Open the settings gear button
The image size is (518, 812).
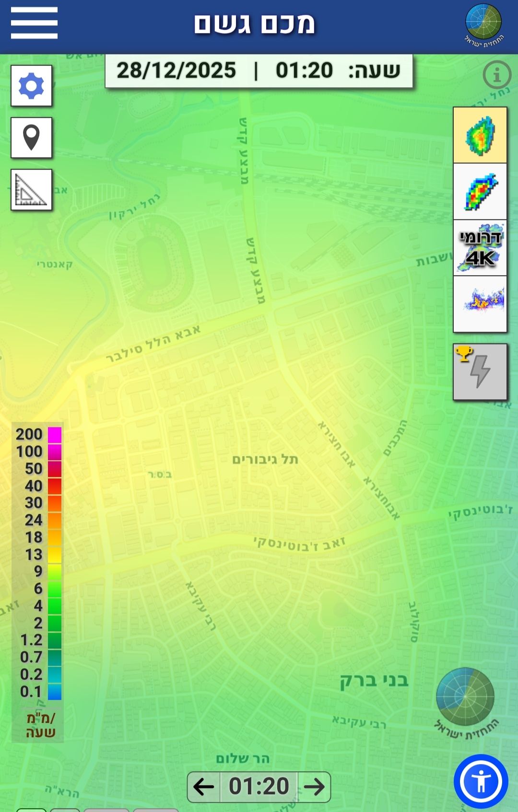tap(32, 86)
